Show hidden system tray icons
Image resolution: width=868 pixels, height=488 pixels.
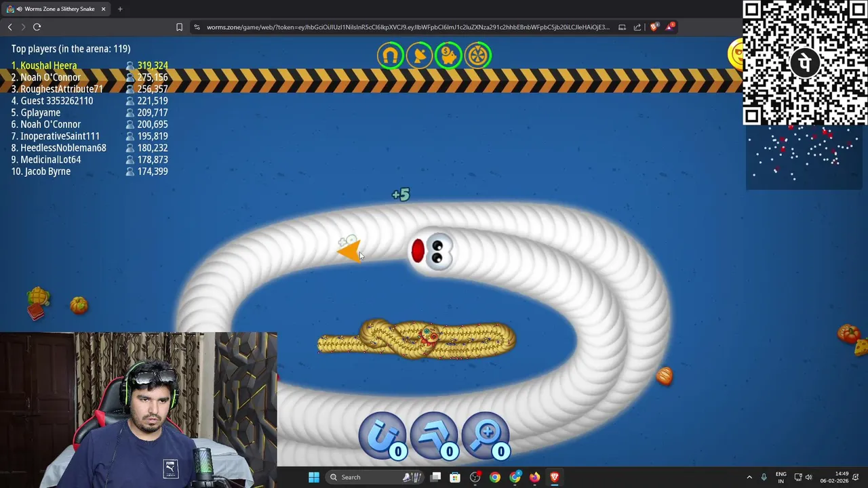tap(749, 477)
